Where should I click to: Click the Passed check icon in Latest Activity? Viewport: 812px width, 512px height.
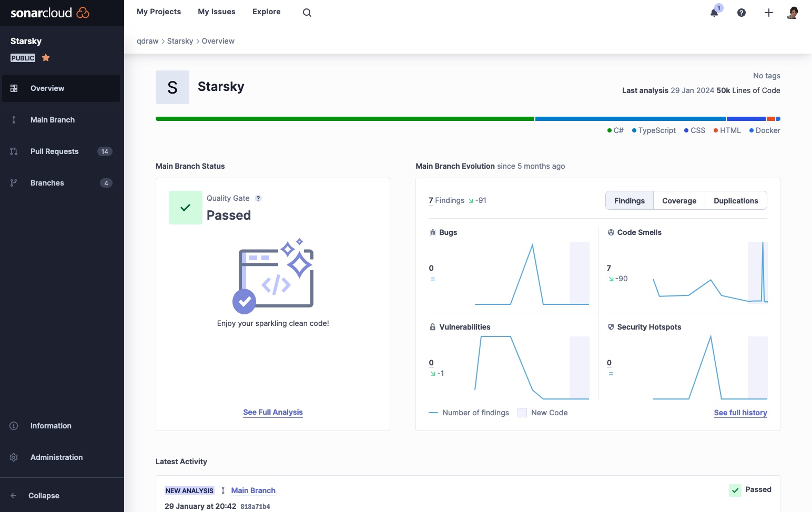point(735,490)
